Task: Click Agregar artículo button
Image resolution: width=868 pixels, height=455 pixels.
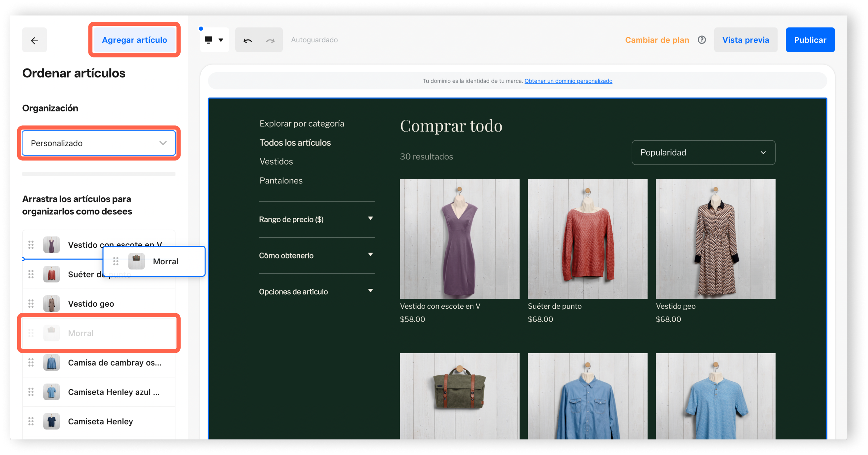Action: click(134, 40)
